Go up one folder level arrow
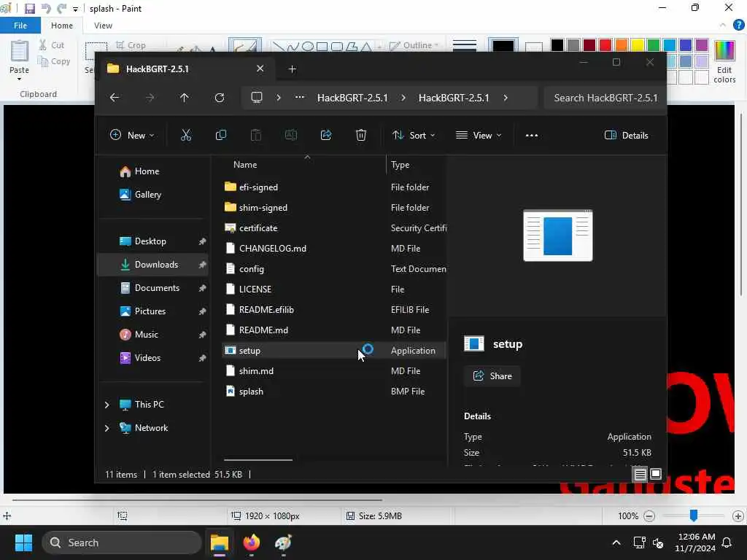Viewport: 747px width, 560px height. pyautogui.click(x=185, y=98)
